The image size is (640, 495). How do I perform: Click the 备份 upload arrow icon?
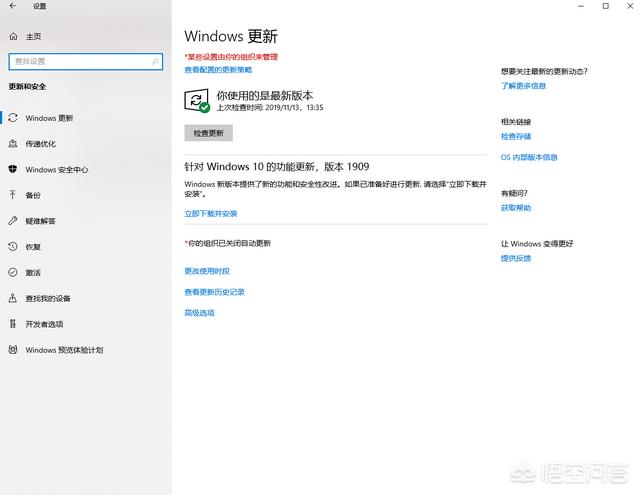click(x=13, y=195)
